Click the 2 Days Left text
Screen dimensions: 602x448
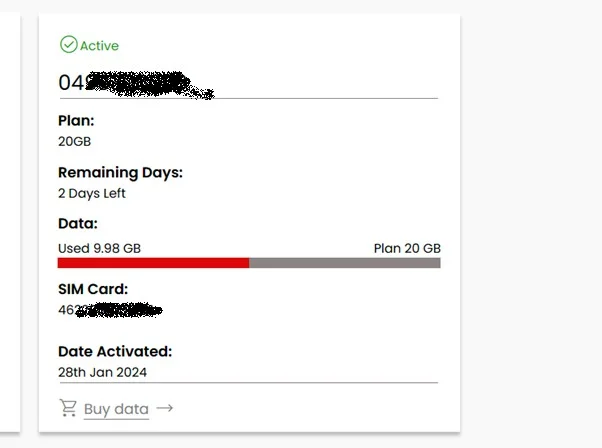pos(92,193)
